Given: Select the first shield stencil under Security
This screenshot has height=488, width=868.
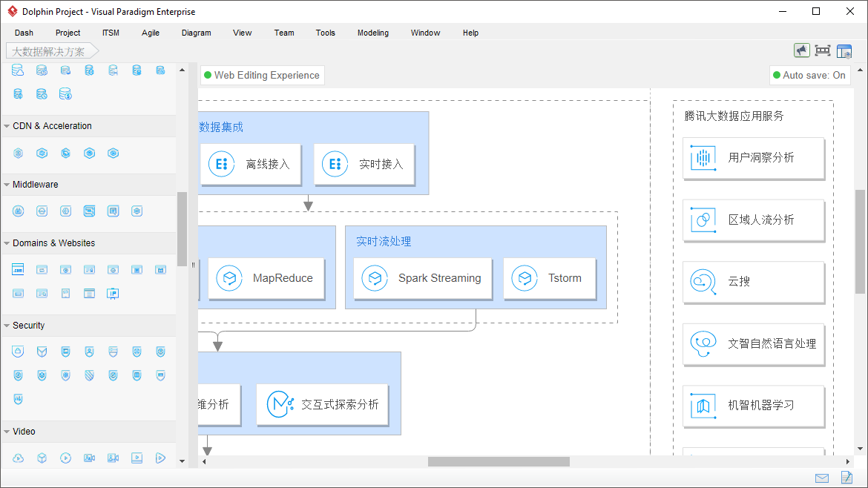Looking at the screenshot, I should pos(18,351).
